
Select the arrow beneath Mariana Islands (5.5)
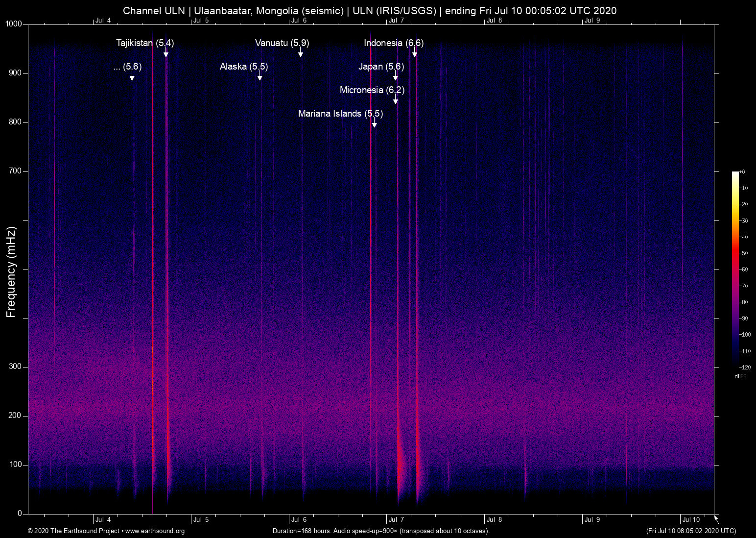[375, 123]
